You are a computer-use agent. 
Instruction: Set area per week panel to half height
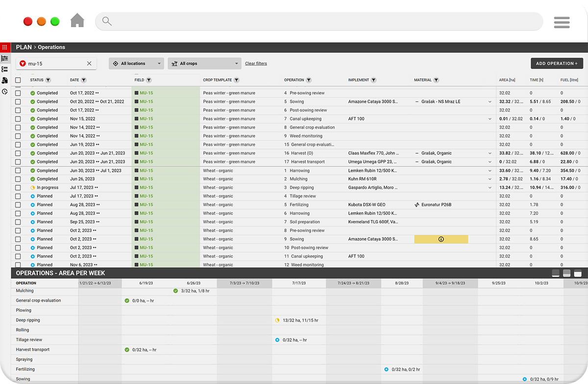[x=567, y=273]
